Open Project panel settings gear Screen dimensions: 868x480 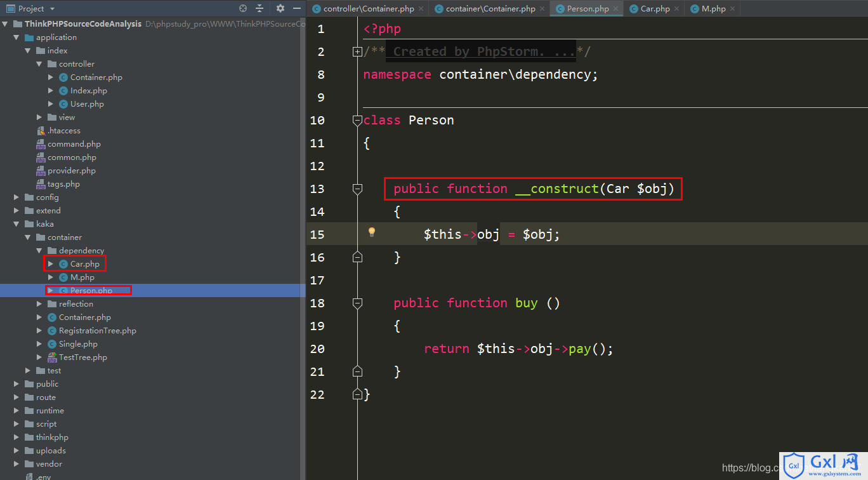[x=280, y=8]
